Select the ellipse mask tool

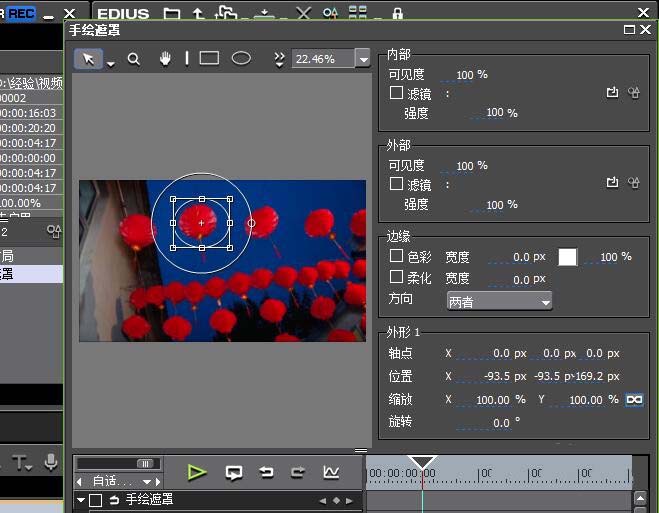(x=241, y=58)
